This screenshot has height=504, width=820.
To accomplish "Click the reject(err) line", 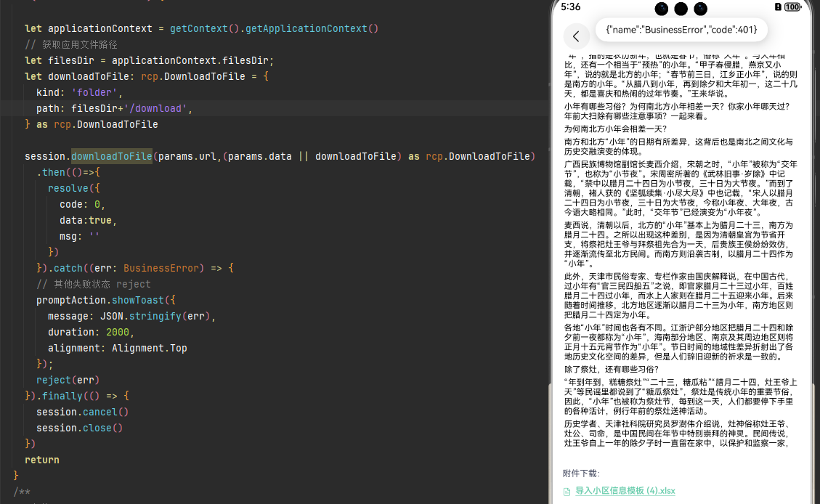I will [68, 380].
